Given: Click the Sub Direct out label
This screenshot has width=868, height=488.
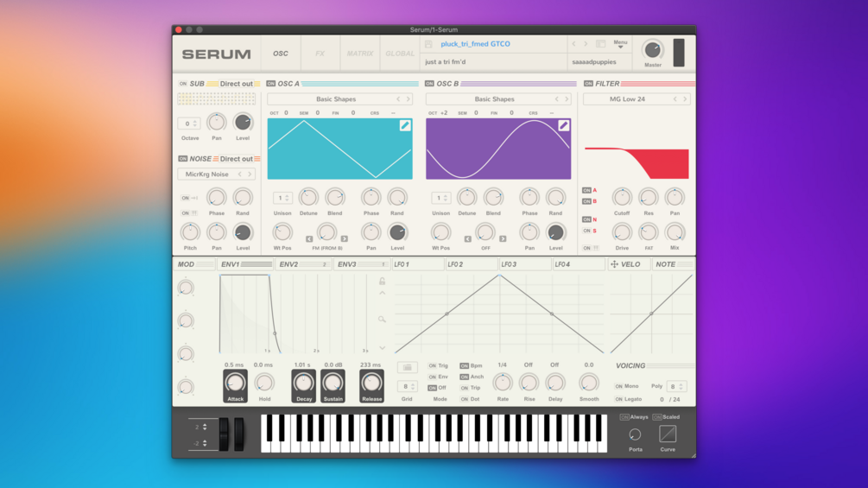Looking at the screenshot, I should pos(237,84).
